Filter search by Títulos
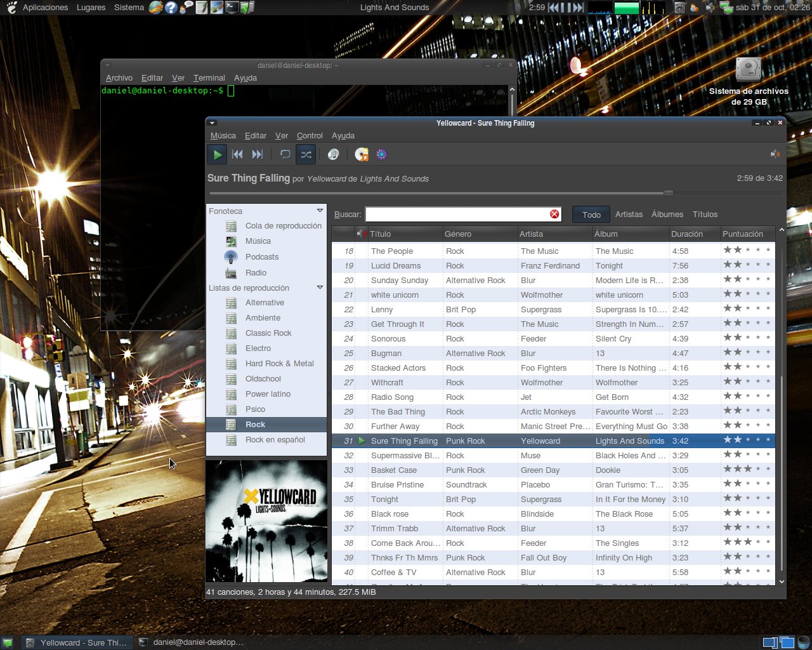The image size is (812, 650). click(x=705, y=215)
